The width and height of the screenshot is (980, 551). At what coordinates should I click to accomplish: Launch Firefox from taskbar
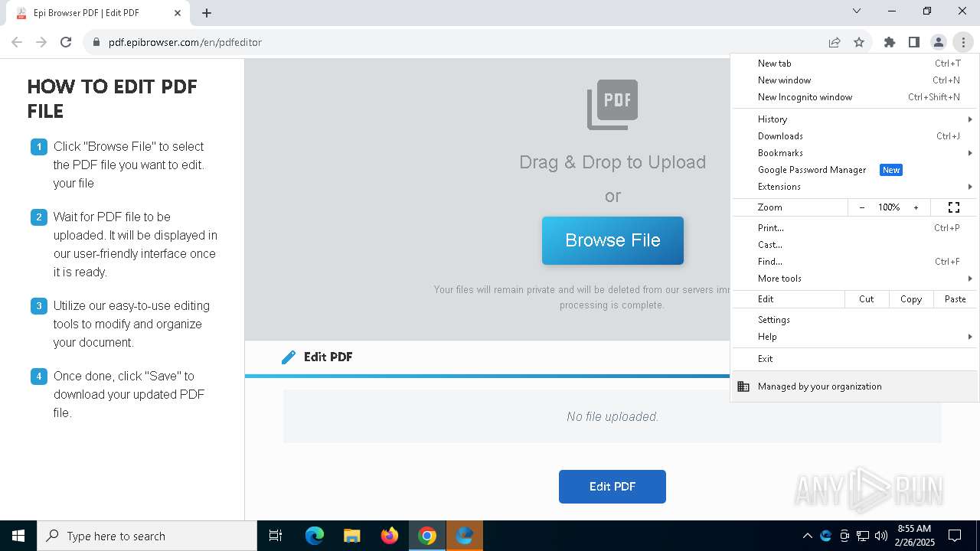(x=390, y=536)
